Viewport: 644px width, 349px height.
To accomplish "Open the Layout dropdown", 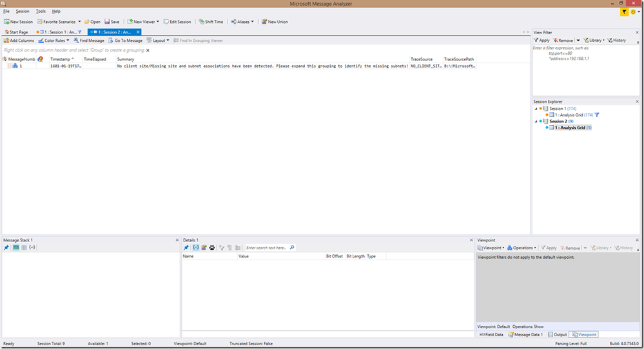I will point(158,41).
